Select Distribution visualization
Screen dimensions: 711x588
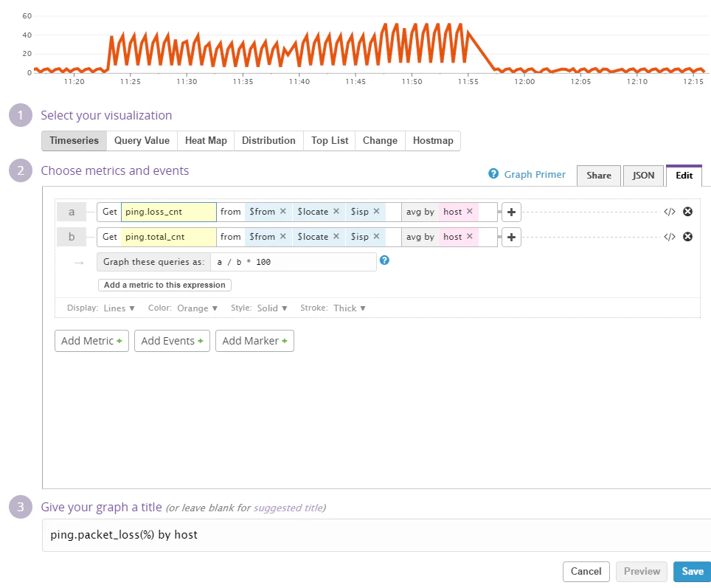click(268, 141)
